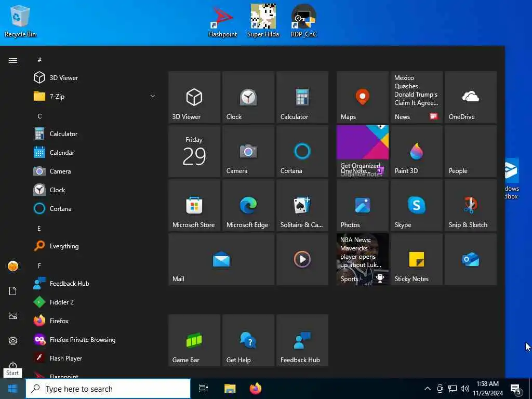Launch the Skype tile
Image resolution: width=532 pixels, height=399 pixels.
point(417,205)
